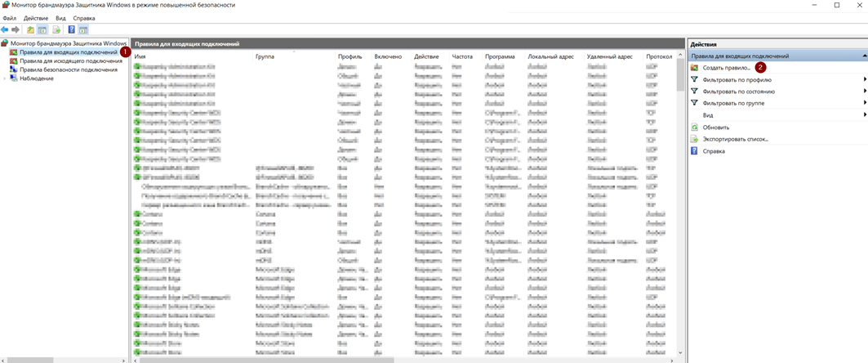The height and width of the screenshot is (363, 868).
Task: Open the Фильтровать по состоянию submenu arrow
Action: pos(865,92)
